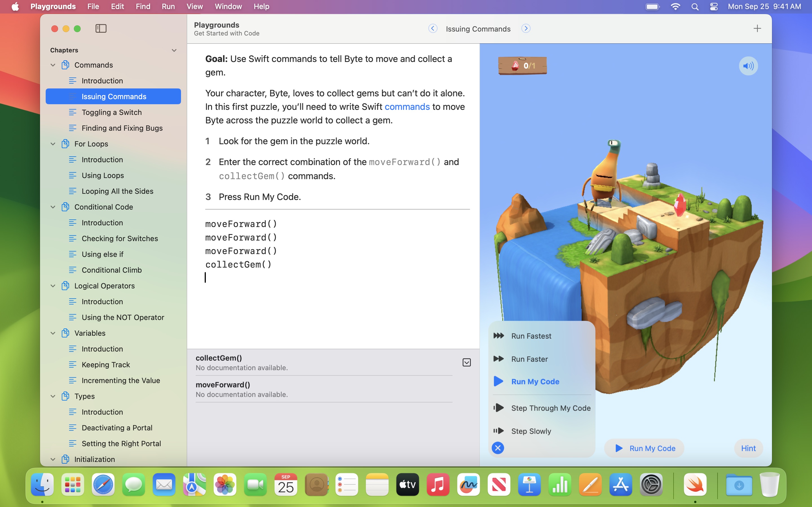
Task: Select the Toggling a Switch lesson
Action: (x=112, y=112)
